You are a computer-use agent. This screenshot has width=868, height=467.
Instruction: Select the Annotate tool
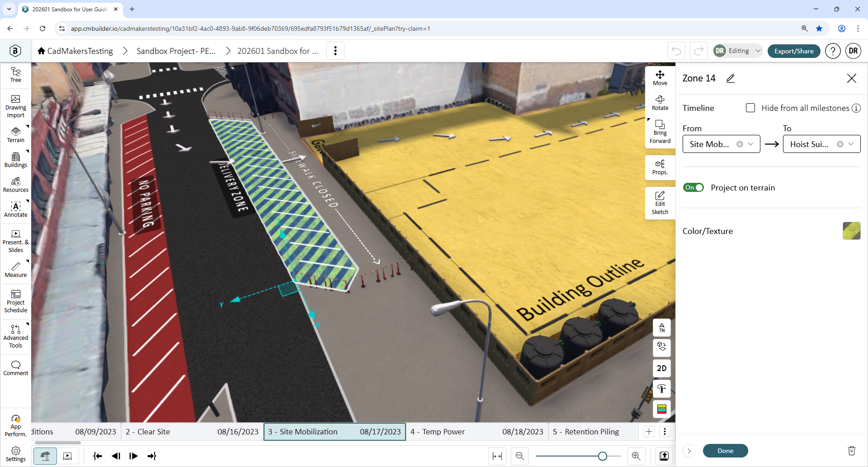[x=16, y=210]
